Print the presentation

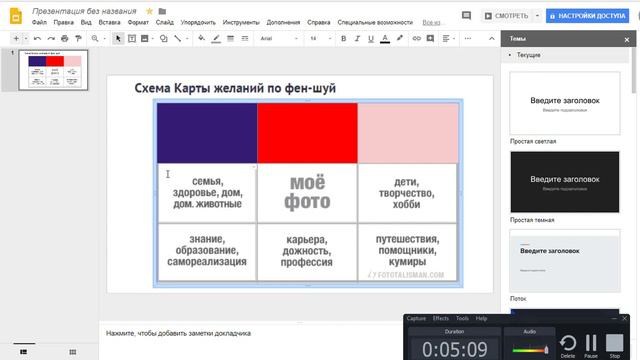64,38
